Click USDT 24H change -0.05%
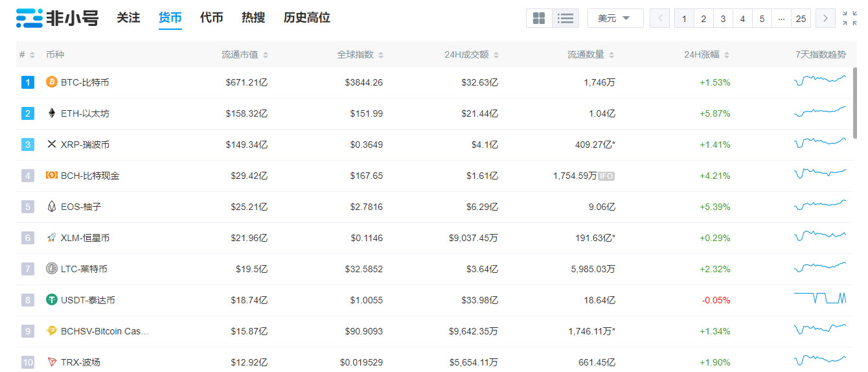The width and height of the screenshot is (868, 372). (x=716, y=300)
